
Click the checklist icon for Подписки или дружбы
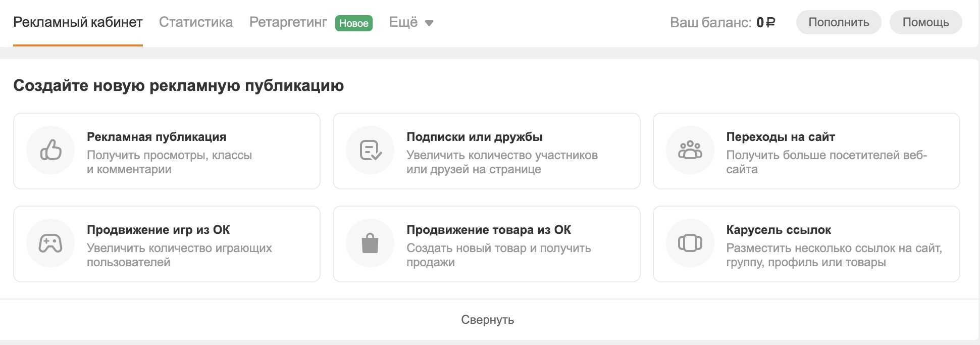pyautogui.click(x=370, y=150)
